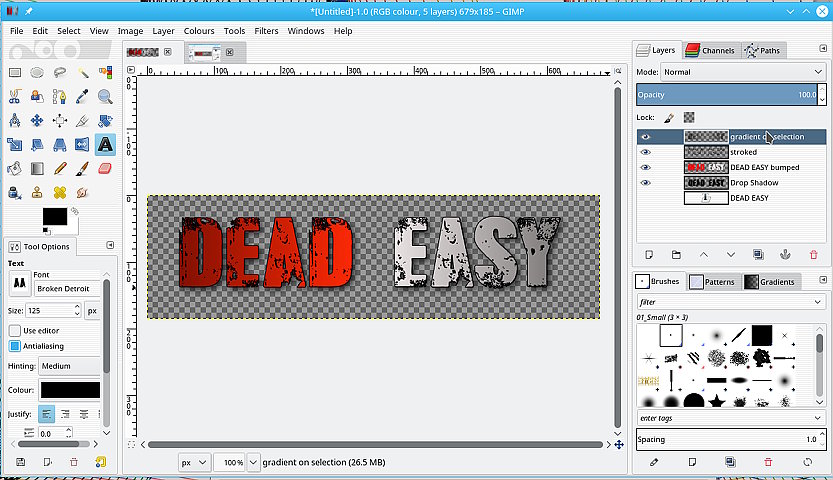Viewport: 833px width, 480px height.
Task: Open the Layer menu
Action: [163, 31]
